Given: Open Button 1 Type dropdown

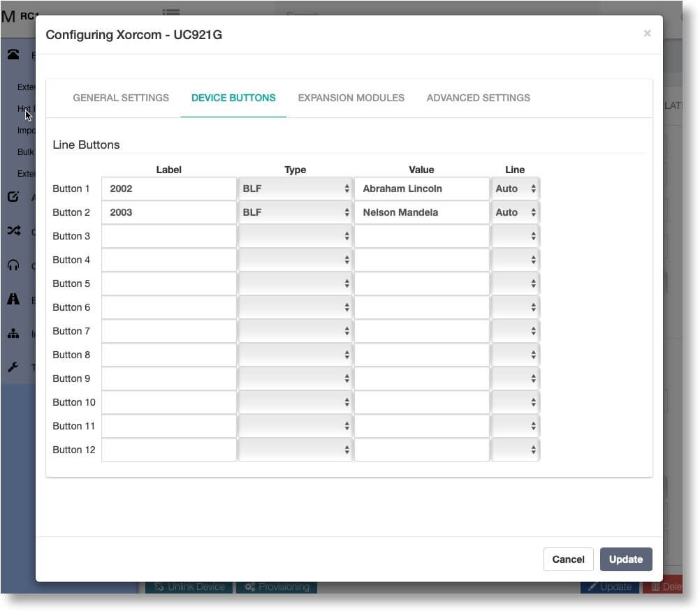Looking at the screenshot, I should point(295,189).
